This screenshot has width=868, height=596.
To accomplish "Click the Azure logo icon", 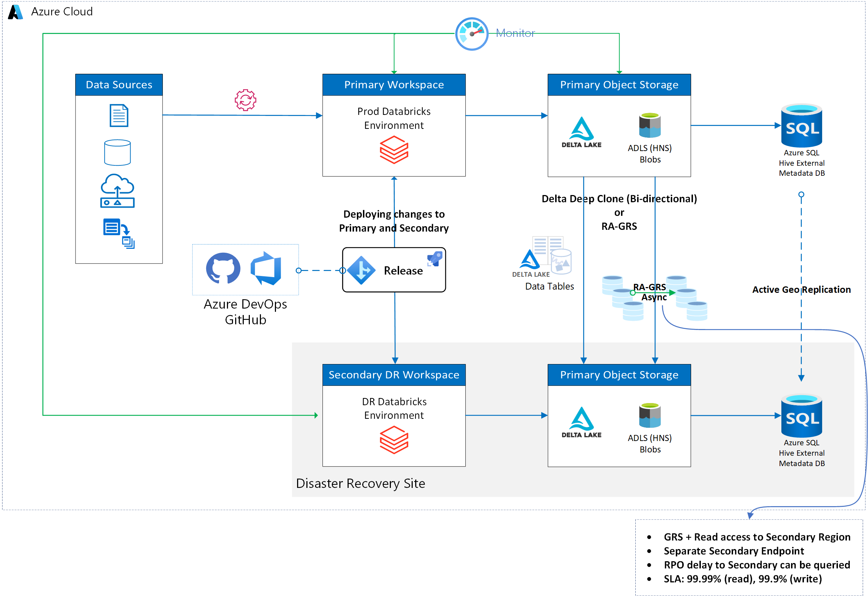I will (x=15, y=12).
